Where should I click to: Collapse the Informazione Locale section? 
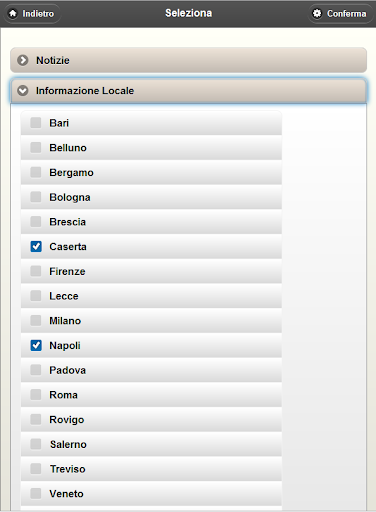[189, 91]
